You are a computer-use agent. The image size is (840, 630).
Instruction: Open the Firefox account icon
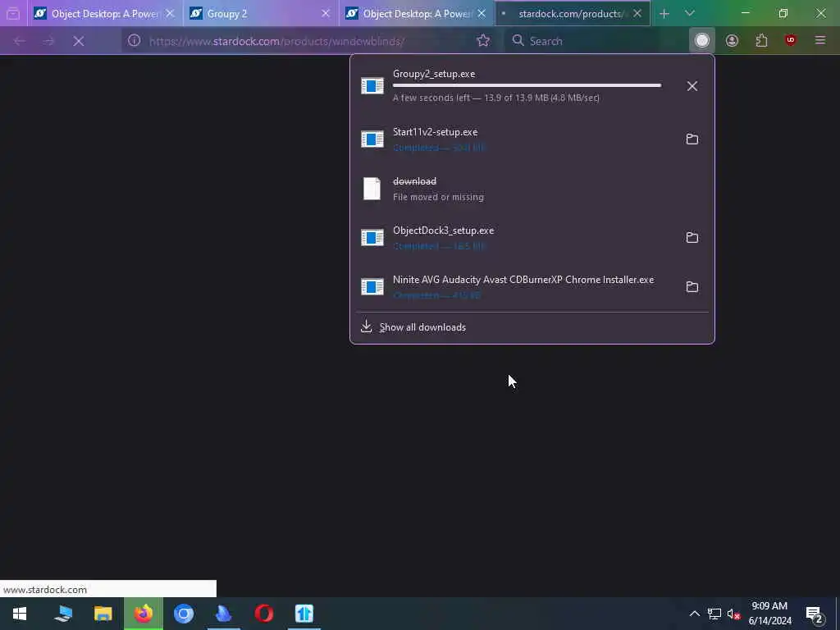point(732,40)
